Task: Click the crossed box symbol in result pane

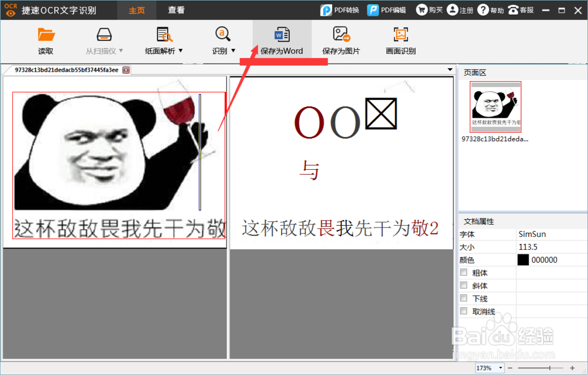Action: tap(381, 113)
